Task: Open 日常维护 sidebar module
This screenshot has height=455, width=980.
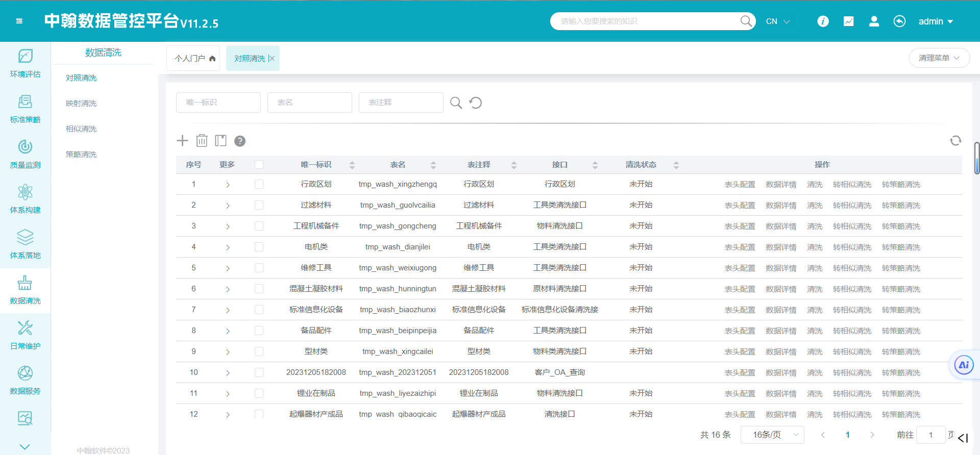Action: (26, 335)
